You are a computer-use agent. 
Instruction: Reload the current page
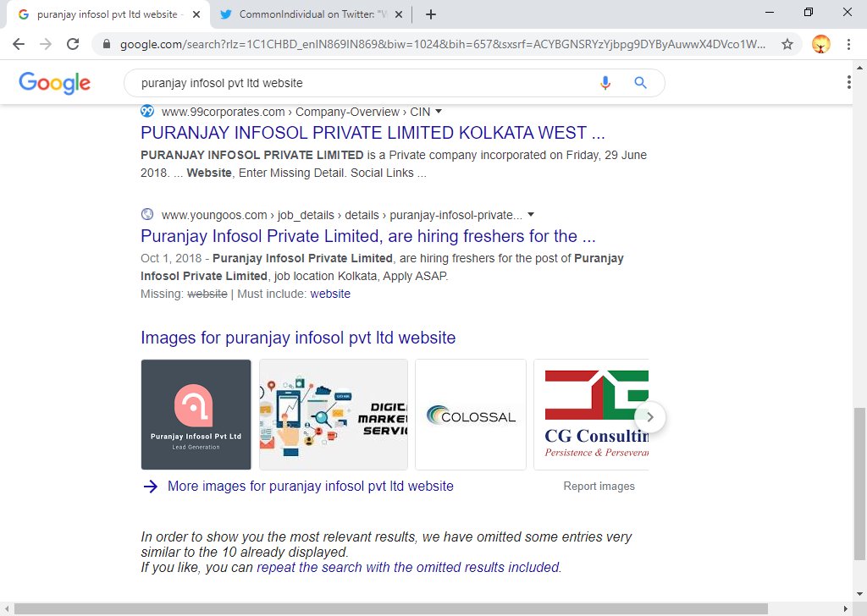[73, 44]
